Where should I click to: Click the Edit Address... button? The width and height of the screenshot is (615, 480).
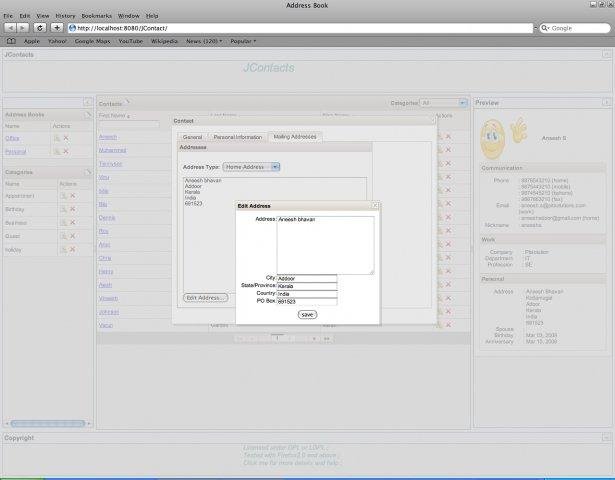(205, 298)
